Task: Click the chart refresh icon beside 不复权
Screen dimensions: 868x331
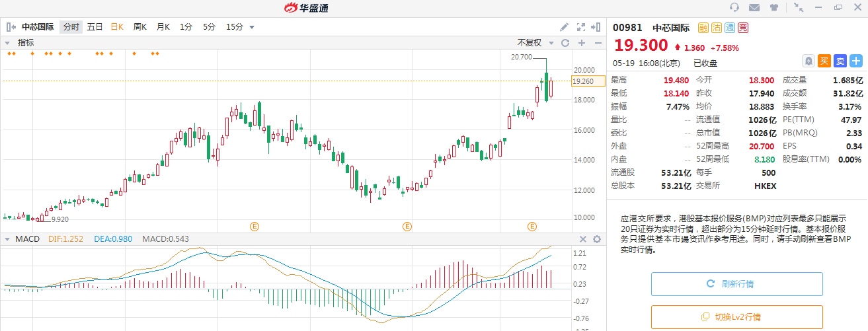Action: [565, 43]
